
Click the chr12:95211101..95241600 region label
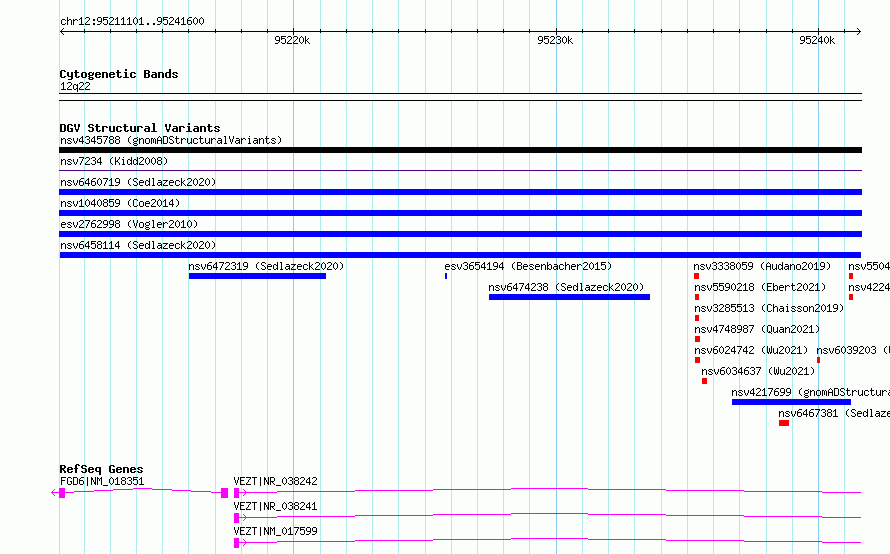(132, 21)
